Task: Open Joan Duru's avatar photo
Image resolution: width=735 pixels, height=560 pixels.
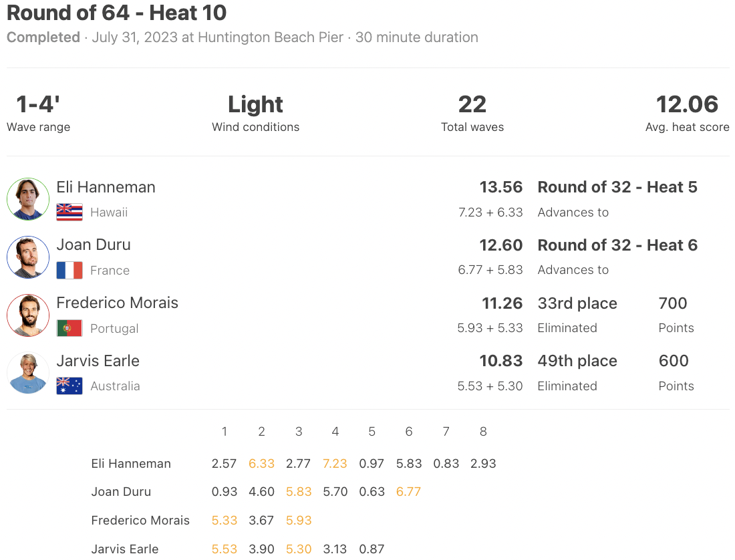Action: tap(28, 257)
